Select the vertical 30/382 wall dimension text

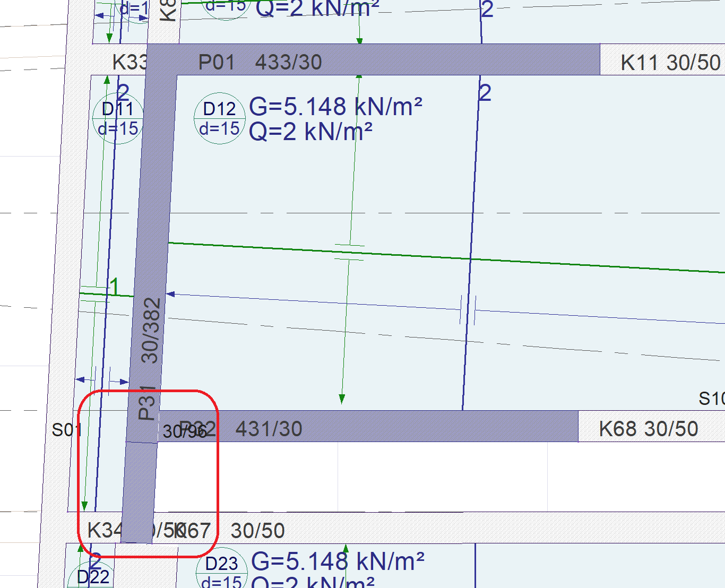click(151, 330)
